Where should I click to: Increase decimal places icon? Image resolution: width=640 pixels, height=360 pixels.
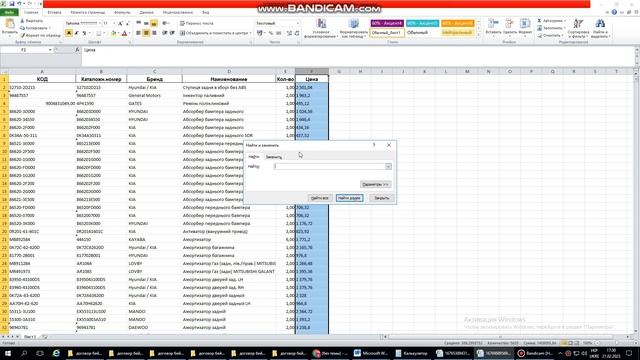tap(289, 33)
